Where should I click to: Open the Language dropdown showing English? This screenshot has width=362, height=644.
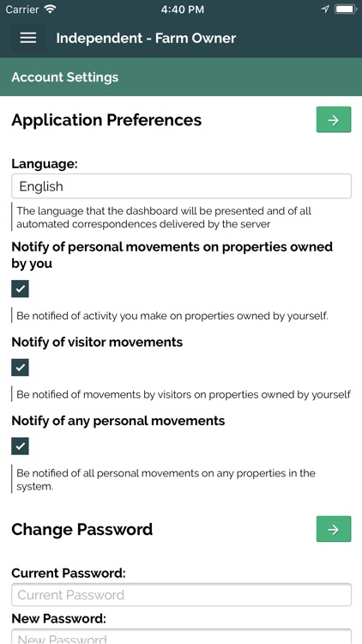181,186
